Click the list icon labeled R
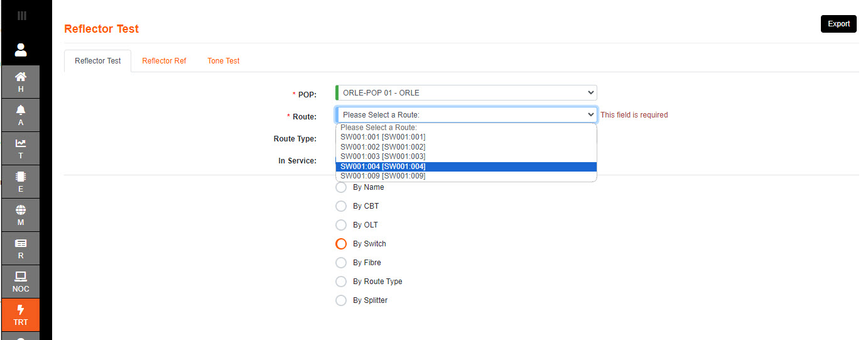This screenshot has width=868, height=340. click(x=21, y=248)
